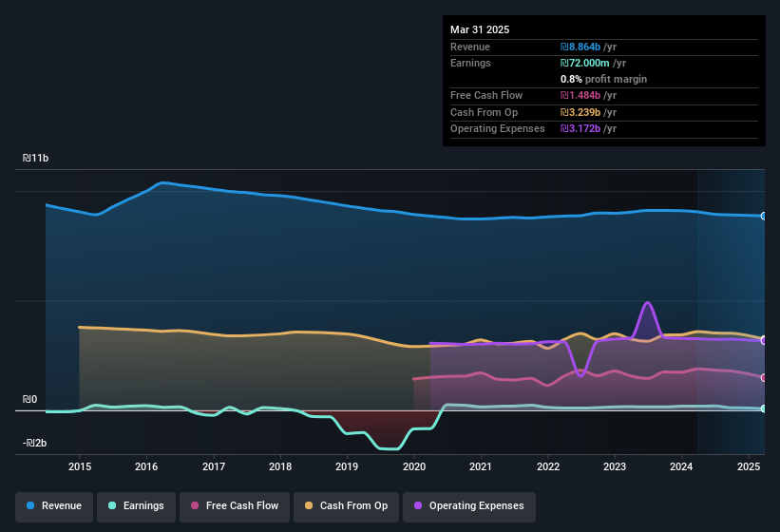The width and height of the screenshot is (780, 532).
Task: Click the ₪8.864b revenue value in tooltip
Action: tap(580, 47)
